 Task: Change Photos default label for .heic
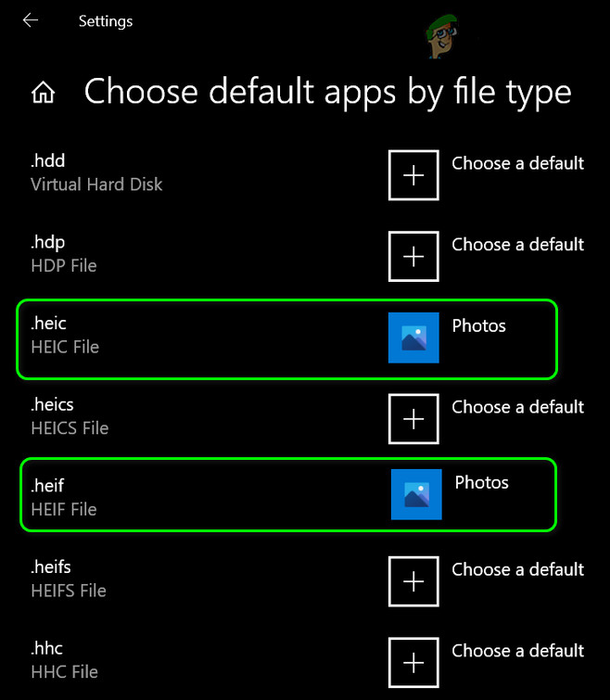[478, 325]
